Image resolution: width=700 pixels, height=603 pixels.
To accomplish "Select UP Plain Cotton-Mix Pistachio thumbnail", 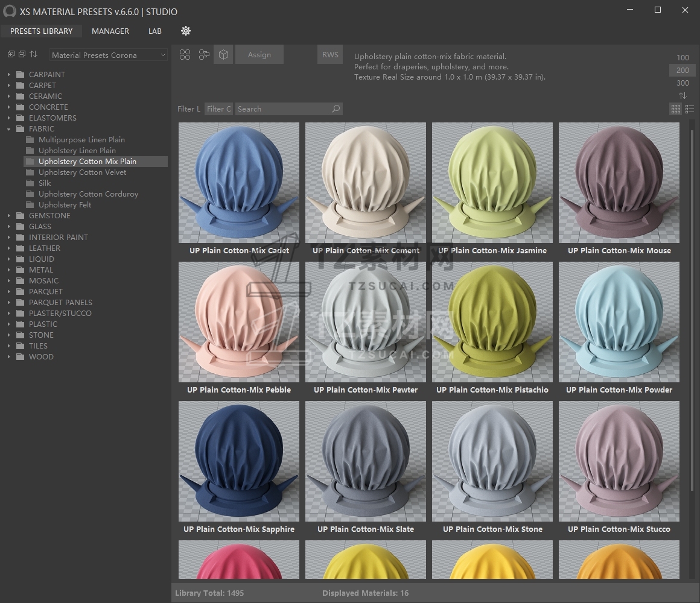I will pyautogui.click(x=492, y=322).
